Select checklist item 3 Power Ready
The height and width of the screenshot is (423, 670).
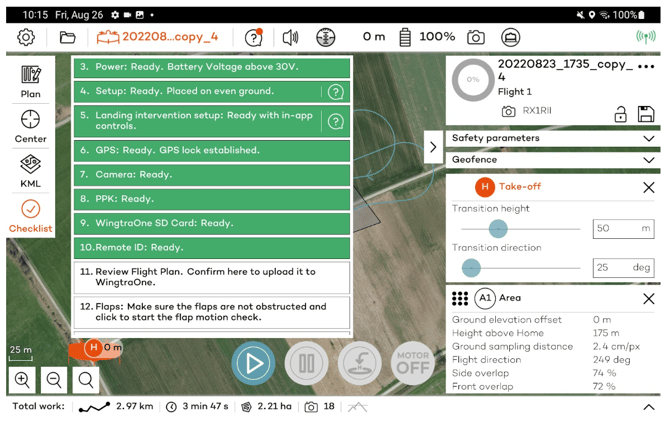point(212,67)
